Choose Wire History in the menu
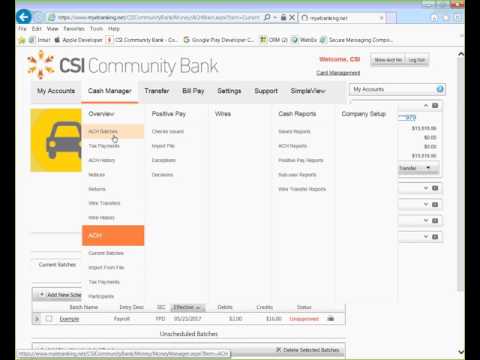Viewport: 480px width, 360px height. tap(102, 218)
